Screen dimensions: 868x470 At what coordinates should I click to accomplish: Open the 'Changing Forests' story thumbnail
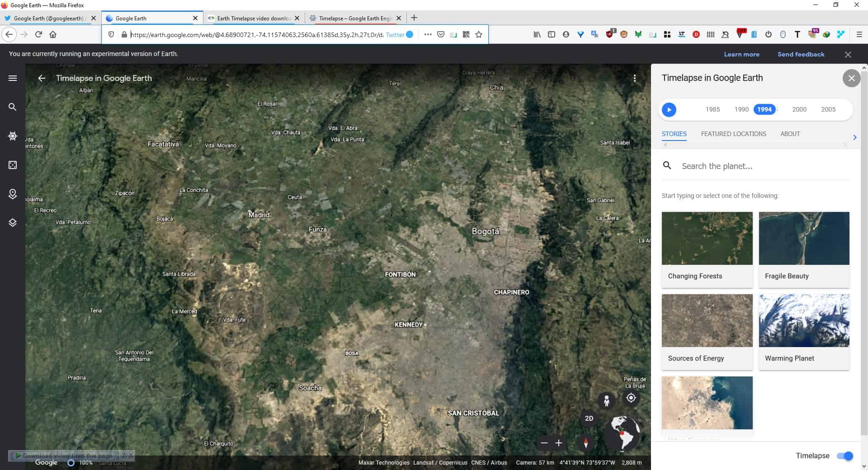707,238
